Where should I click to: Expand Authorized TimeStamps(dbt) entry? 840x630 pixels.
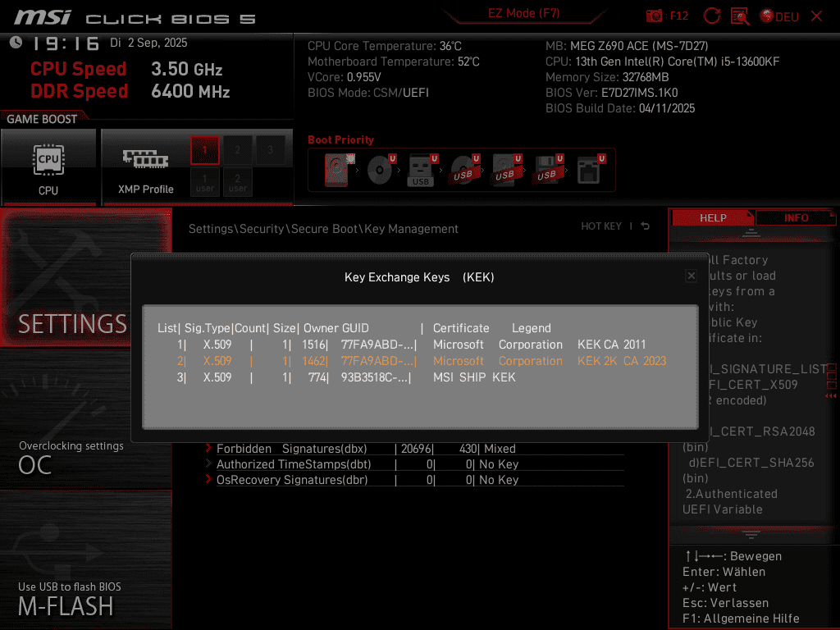[x=414, y=464]
